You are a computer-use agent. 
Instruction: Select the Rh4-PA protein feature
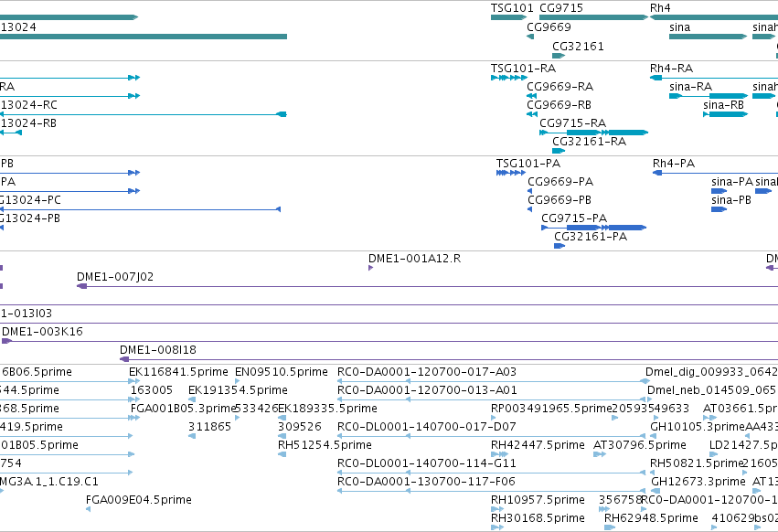pos(715,173)
